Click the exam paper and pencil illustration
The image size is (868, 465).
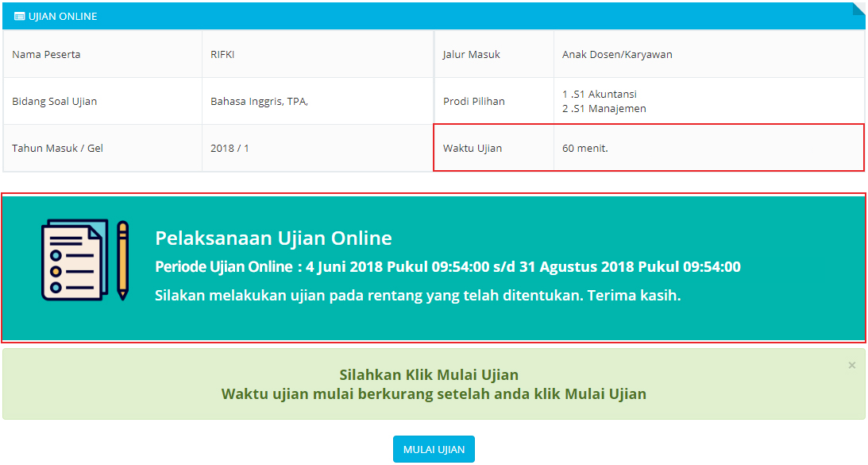point(84,261)
